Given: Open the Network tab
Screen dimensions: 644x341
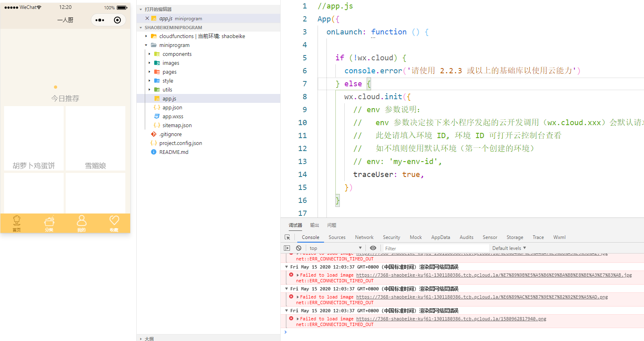Looking at the screenshot, I should 364,237.
